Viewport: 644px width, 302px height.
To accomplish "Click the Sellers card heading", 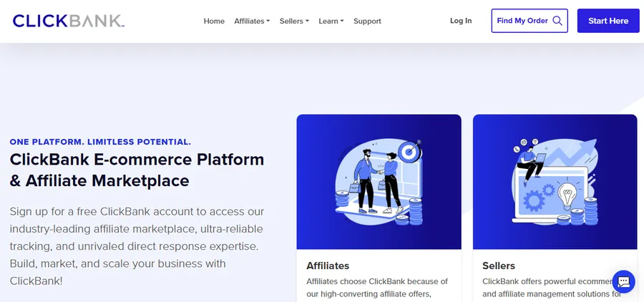I will (499, 266).
